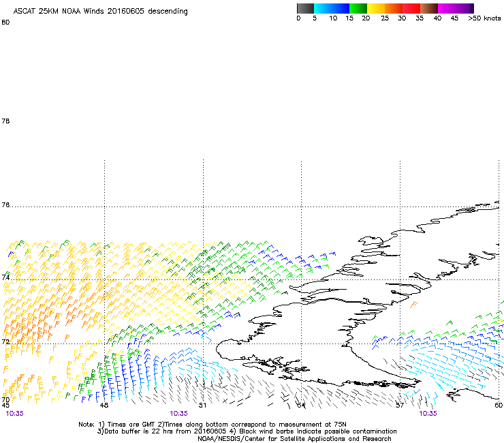Click the magenta-purple 40-50 knots color bar segment
This screenshot has width=504, height=443.
[456, 8]
